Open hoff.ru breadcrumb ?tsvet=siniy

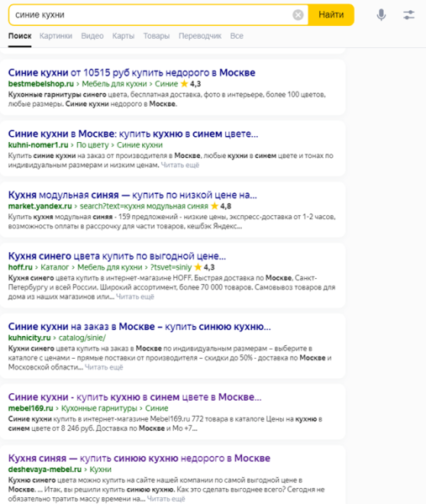(x=171, y=267)
